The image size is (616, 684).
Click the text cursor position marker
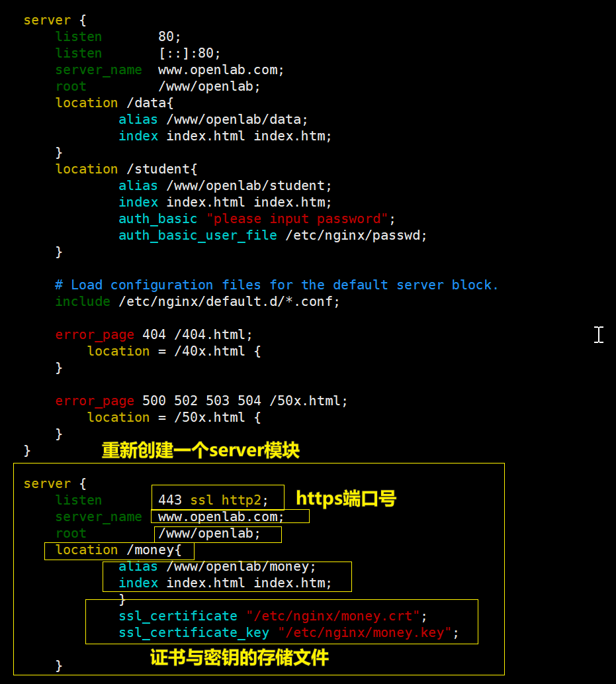point(599,335)
